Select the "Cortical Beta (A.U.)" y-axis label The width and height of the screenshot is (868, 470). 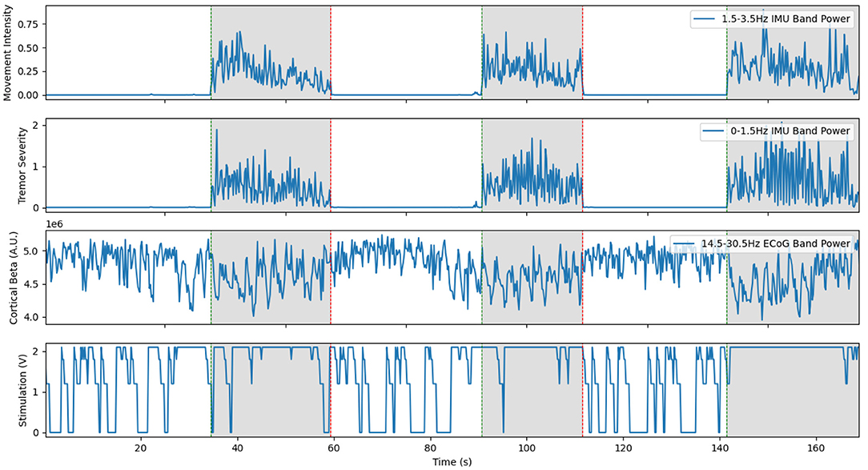pyautogui.click(x=14, y=278)
